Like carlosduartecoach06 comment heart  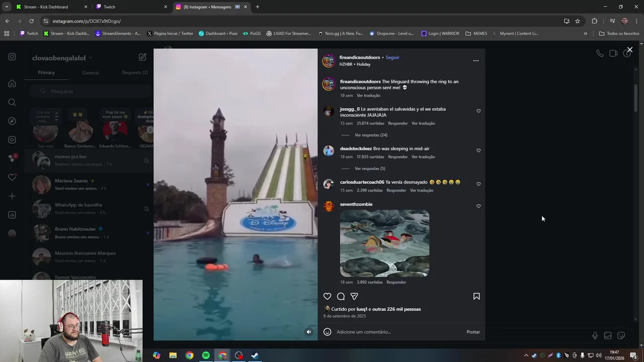coord(478,184)
